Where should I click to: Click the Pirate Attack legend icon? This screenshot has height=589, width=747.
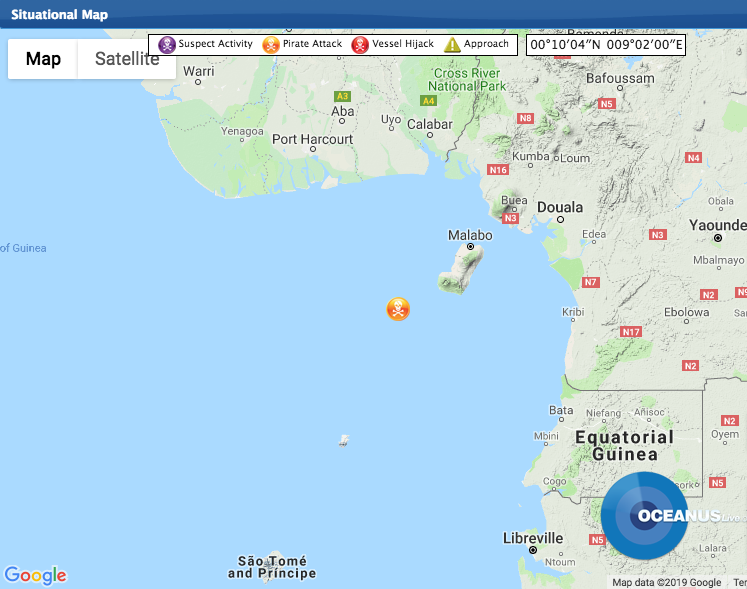(271, 45)
